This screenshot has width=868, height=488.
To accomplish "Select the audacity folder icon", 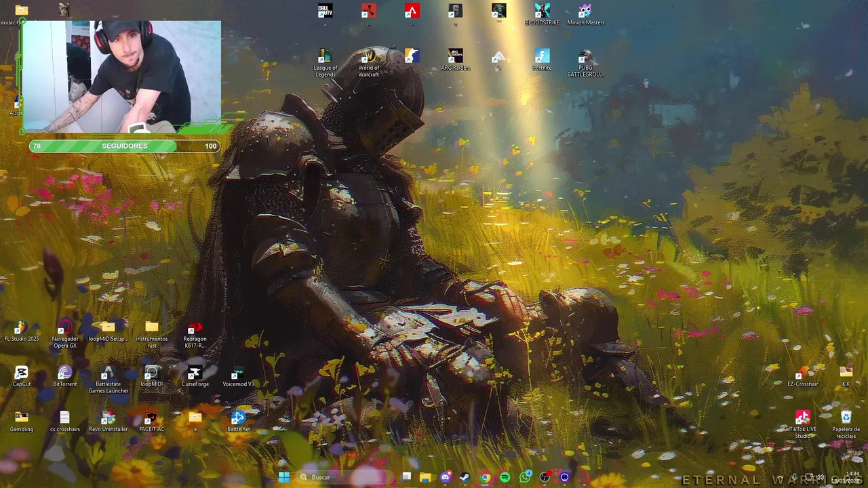I will tap(22, 14).
